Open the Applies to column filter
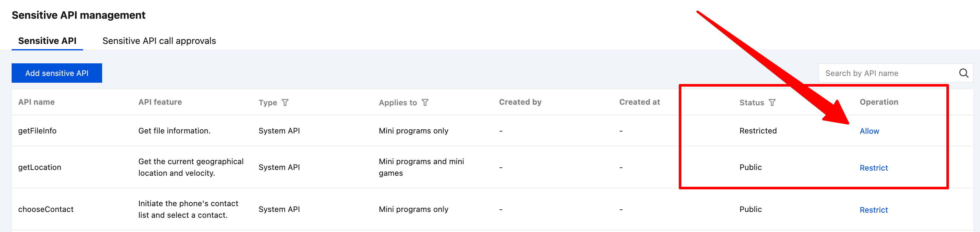980x232 pixels. pos(425,102)
